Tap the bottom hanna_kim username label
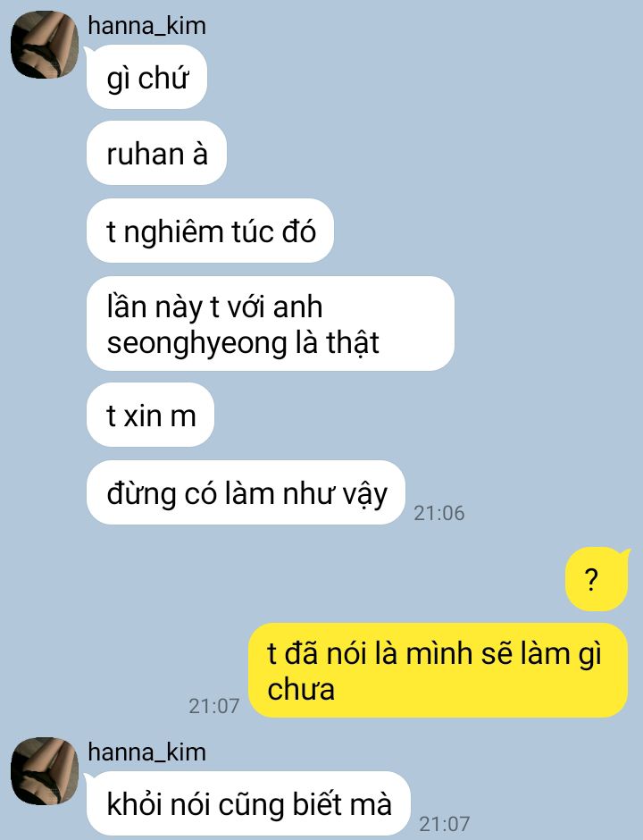643x840 pixels. (x=146, y=752)
